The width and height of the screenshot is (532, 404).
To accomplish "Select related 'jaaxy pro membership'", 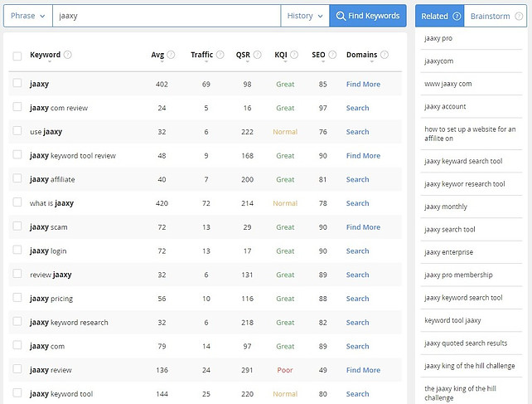I will pyautogui.click(x=458, y=275).
